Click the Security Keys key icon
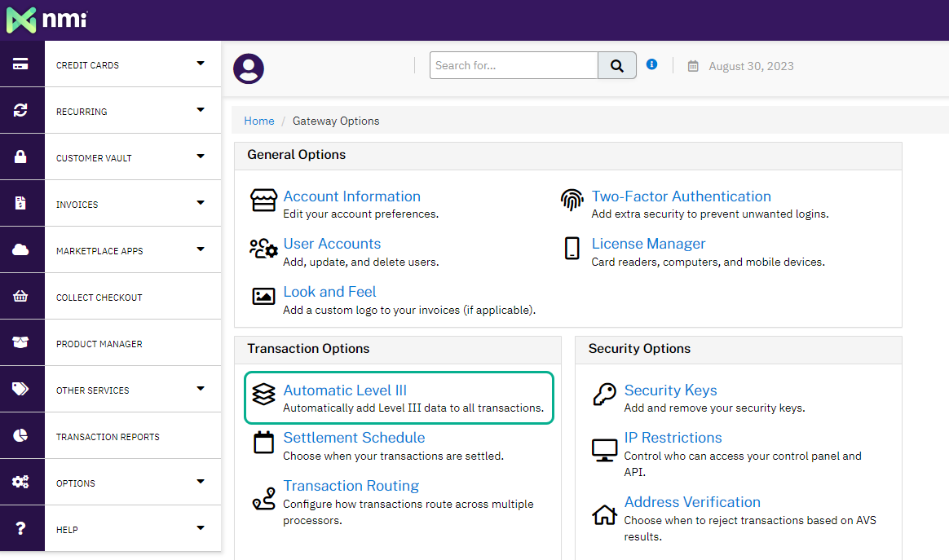Screen dimensions: 949x560 point(605,394)
